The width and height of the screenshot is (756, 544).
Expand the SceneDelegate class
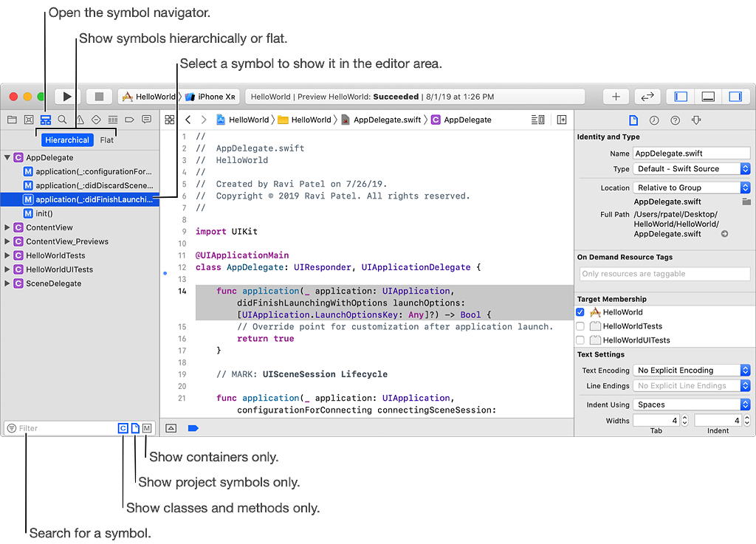coord(7,283)
